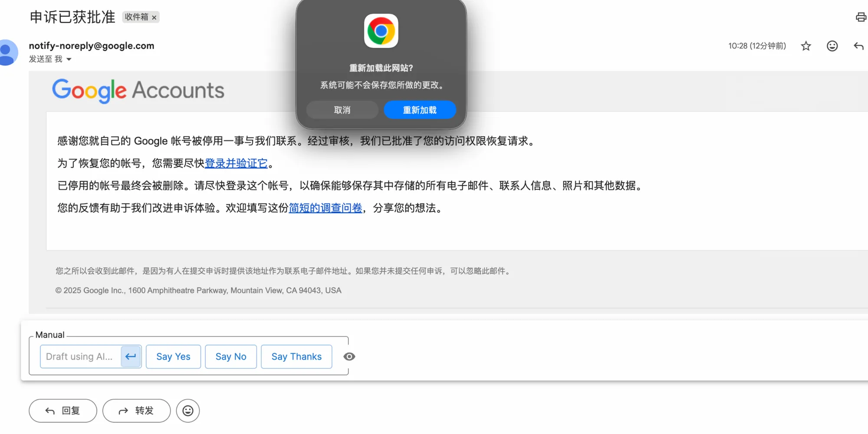868x434 pixels.
Task: Click the Google Accounts logo
Action: pos(138,91)
